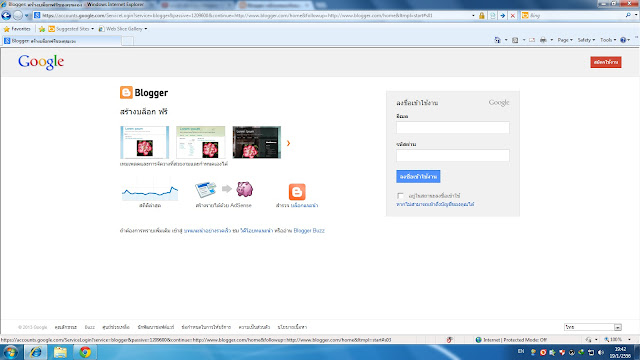
Task: Click the Home toolbar icon
Action: 497,40
